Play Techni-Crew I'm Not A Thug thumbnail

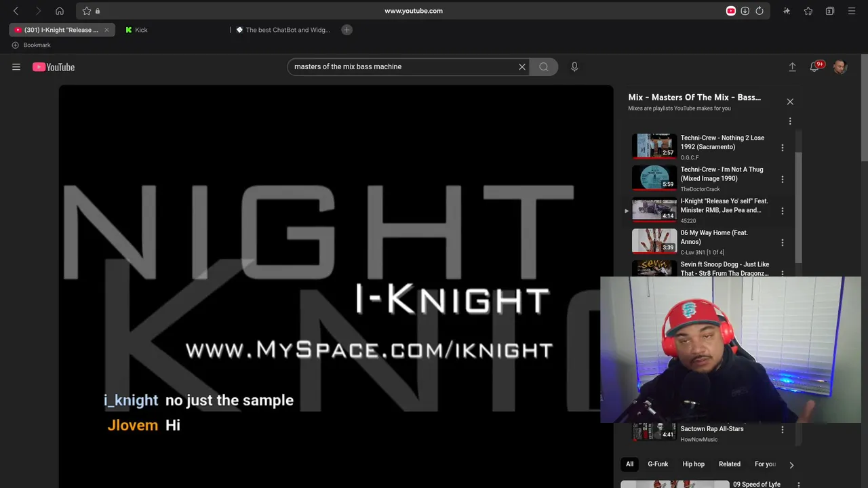pyautogui.click(x=654, y=178)
